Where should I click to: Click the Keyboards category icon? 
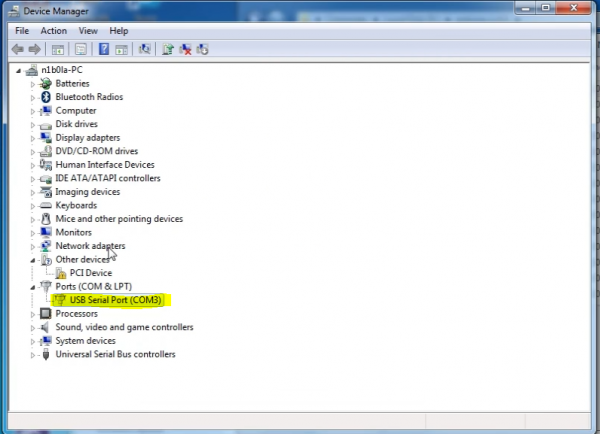tap(46, 206)
